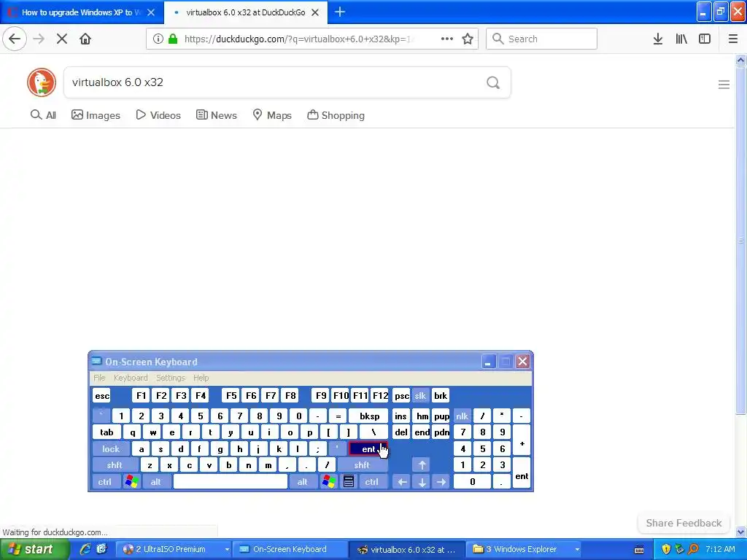Click the application menu key on keyboard
Viewport: 747px width, 560px height.
point(349,481)
